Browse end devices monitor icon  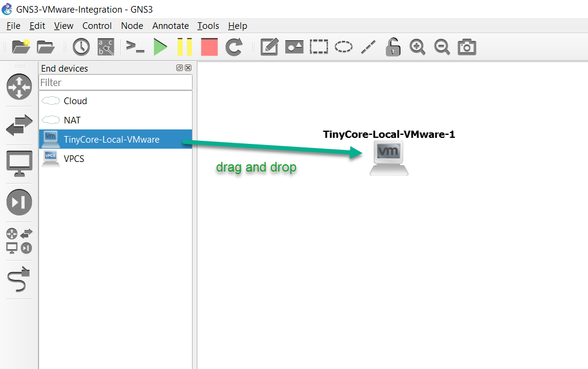click(19, 164)
